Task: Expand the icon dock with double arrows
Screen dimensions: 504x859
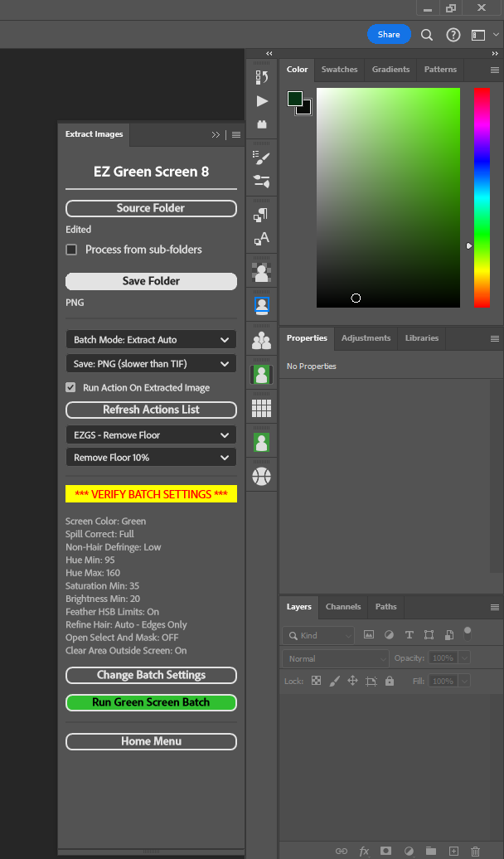Action: pos(269,54)
